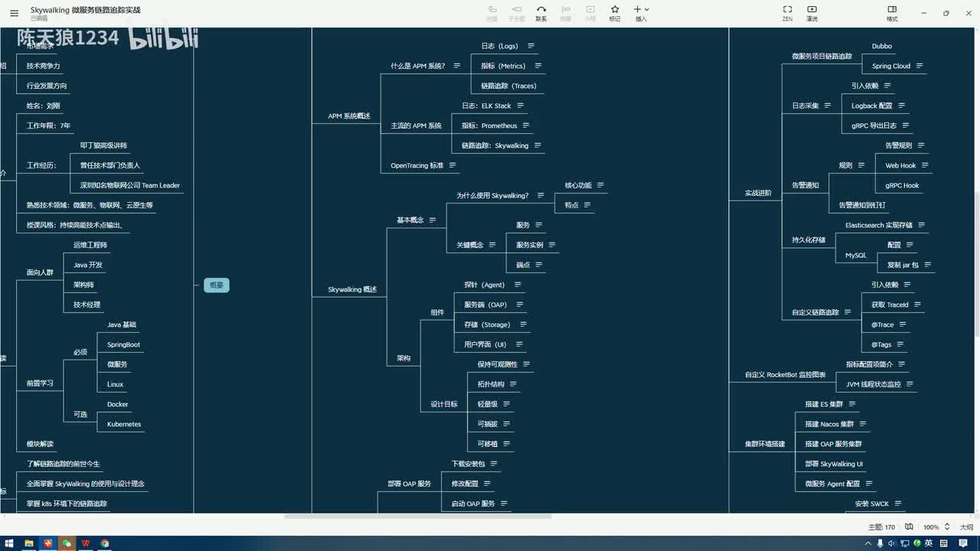Adjust zoom with the 100% stepper

click(948, 527)
